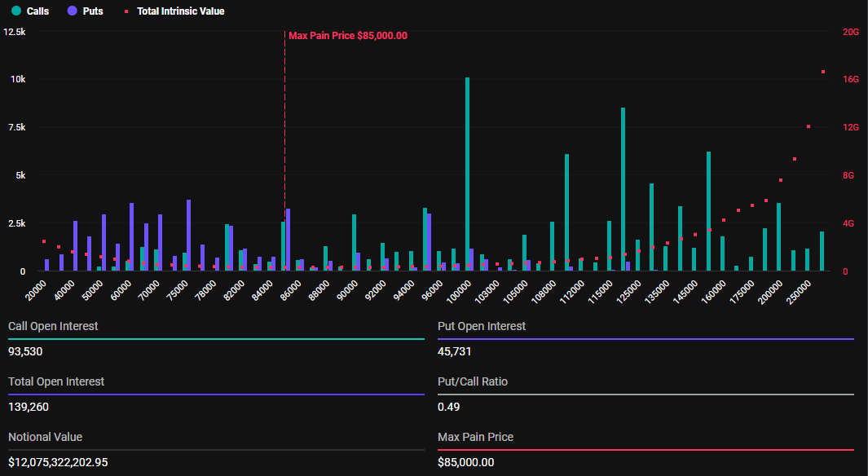Click the highest red intrinsic value dot
Screen dimensions: 868x476
pyautogui.click(x=823, y=72)
